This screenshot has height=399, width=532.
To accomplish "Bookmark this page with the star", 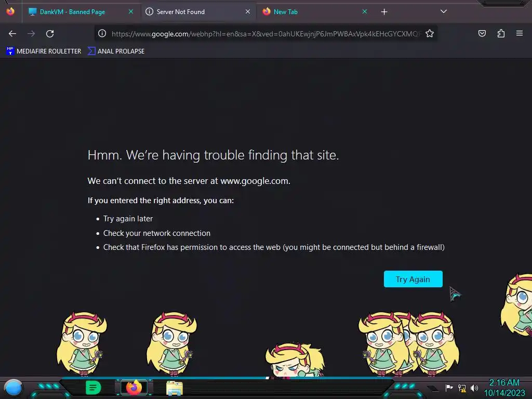I will pyautogui.click(x=430, y=33).
